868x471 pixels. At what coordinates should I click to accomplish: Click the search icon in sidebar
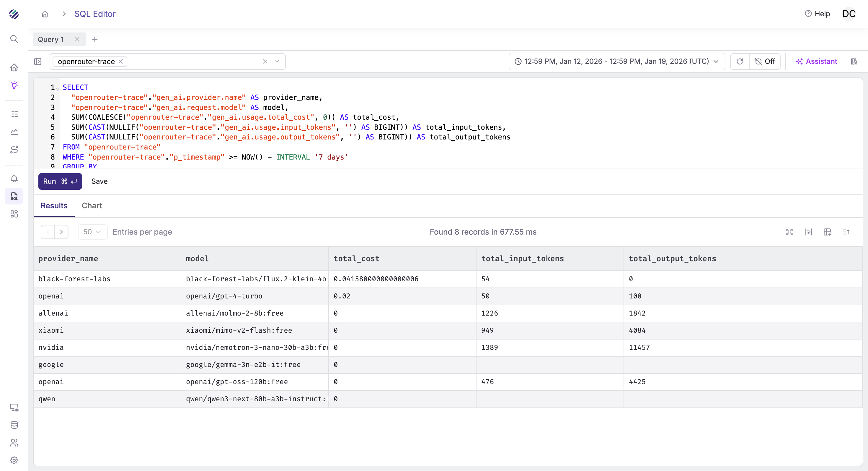click(x=14, y=39)
